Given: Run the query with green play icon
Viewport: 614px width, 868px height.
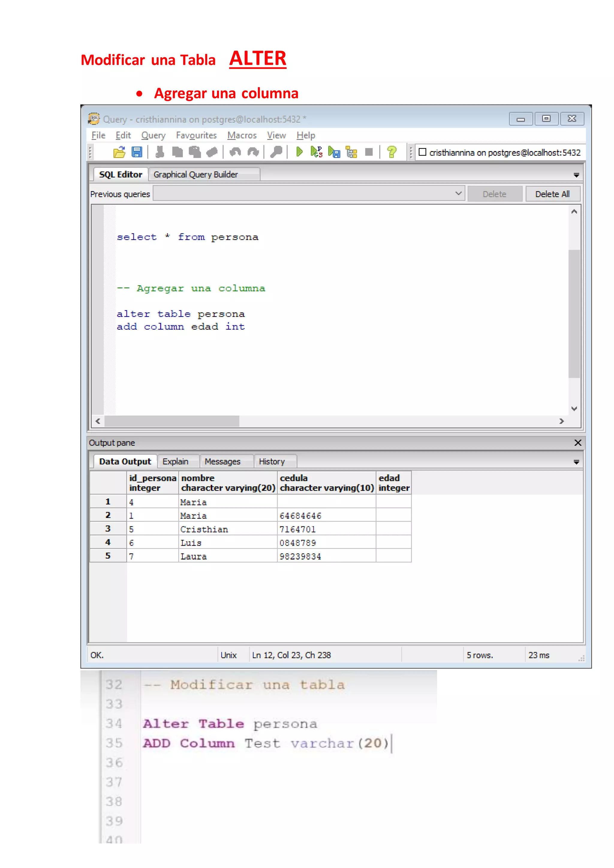Looking at the screenshot, I should [299, 152].
